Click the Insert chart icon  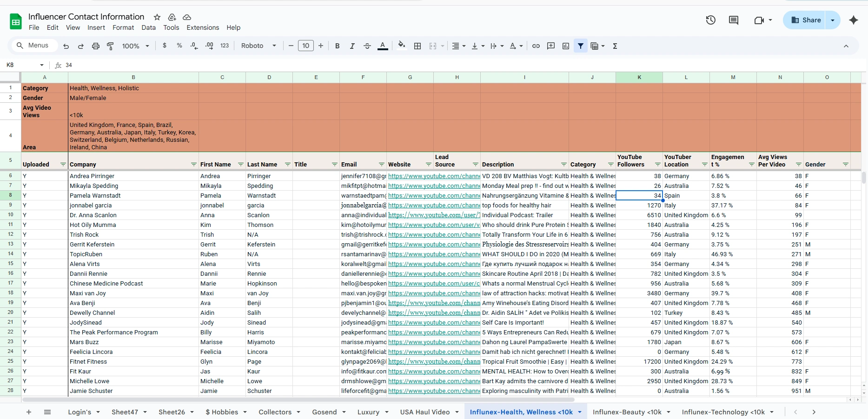(x=566, y=46)
